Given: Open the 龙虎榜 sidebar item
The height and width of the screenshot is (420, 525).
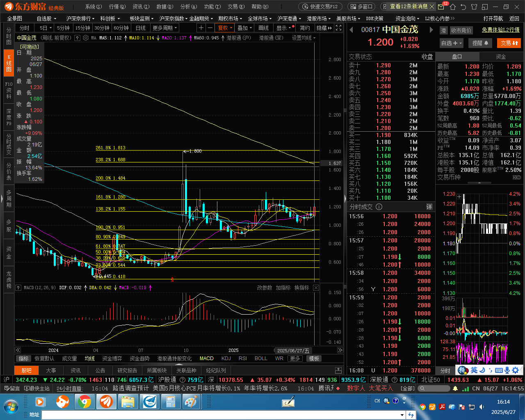Looking at the screenshot, I should (x=9, y=279).
